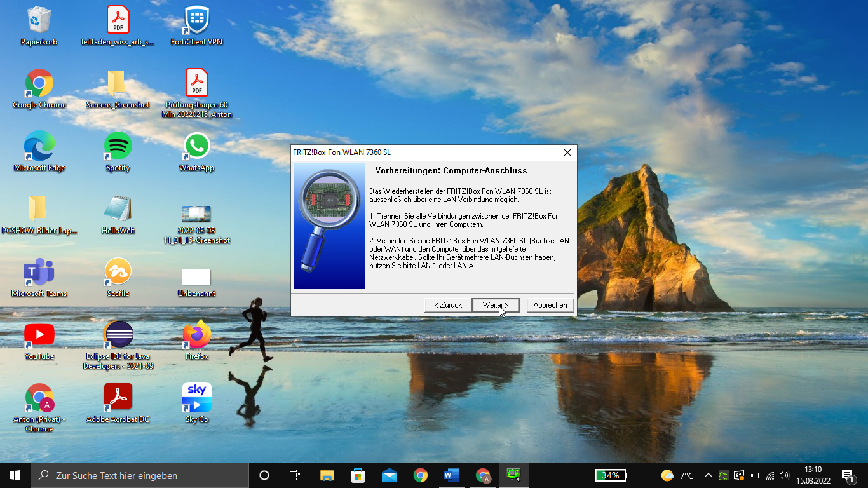
Task: Select the Adobe Acrobat DC icon
Action: 118,398
